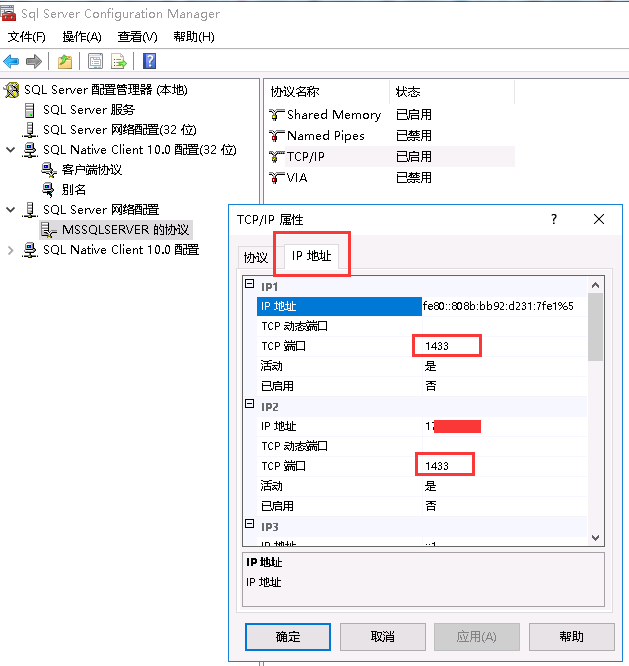
Task: Click the Forward arrow toolbar icon
Action: pyautogui.click(x=34, y=62)
